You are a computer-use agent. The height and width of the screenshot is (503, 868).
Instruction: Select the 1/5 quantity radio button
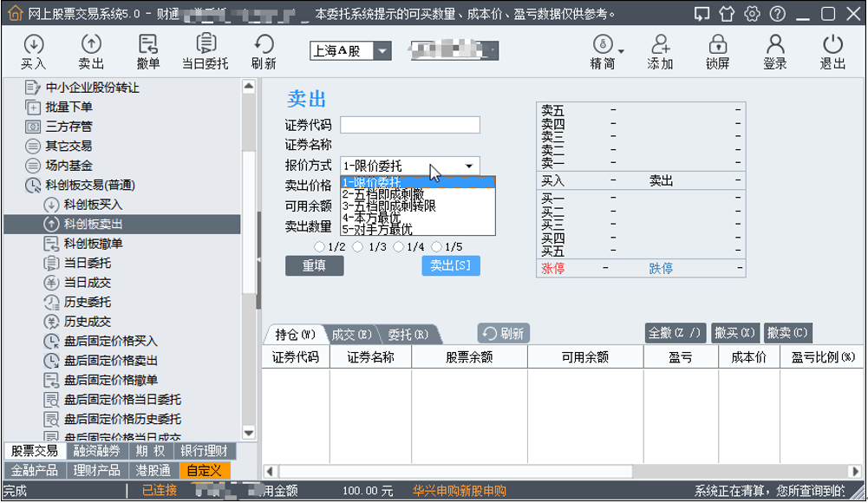[x=435, y=247]
